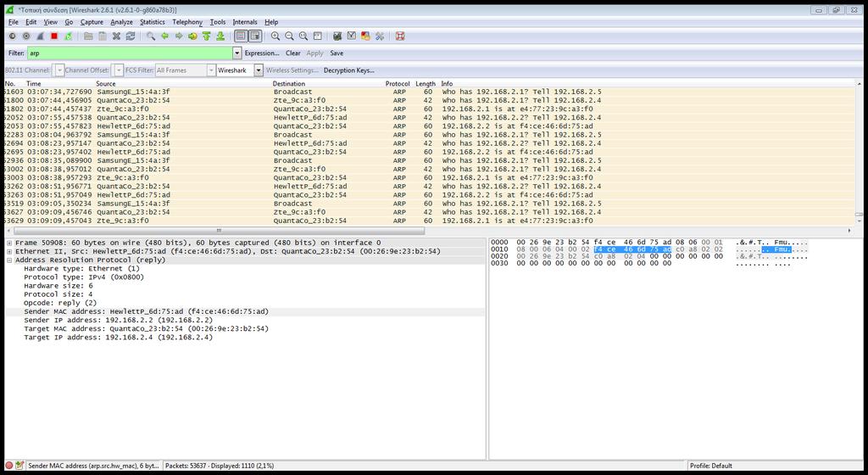The width and height of the screenshot is (868, 475).
Task: Start a new live capture shark-fin icon
Action: [40, 36]
